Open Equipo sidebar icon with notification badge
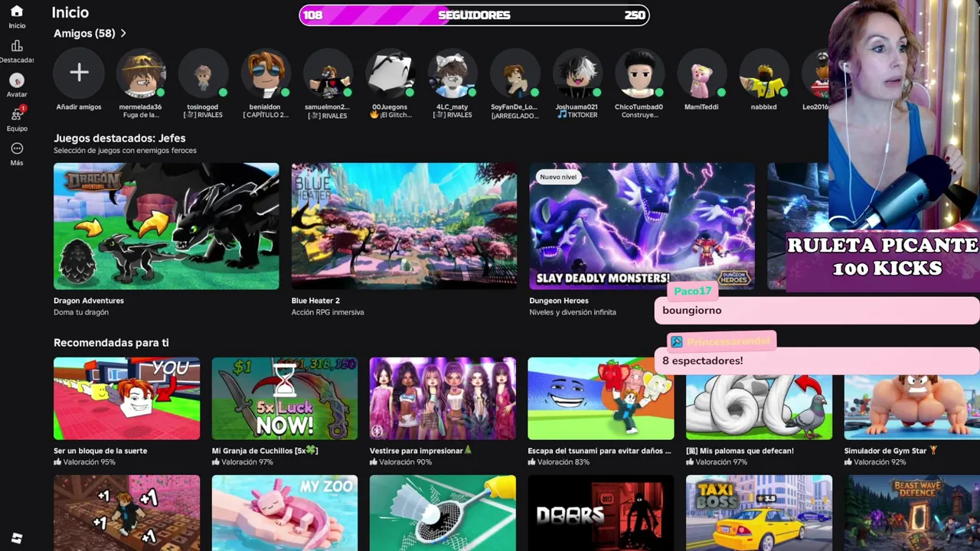This screenshot has width=980, height=551. point(17,115)
